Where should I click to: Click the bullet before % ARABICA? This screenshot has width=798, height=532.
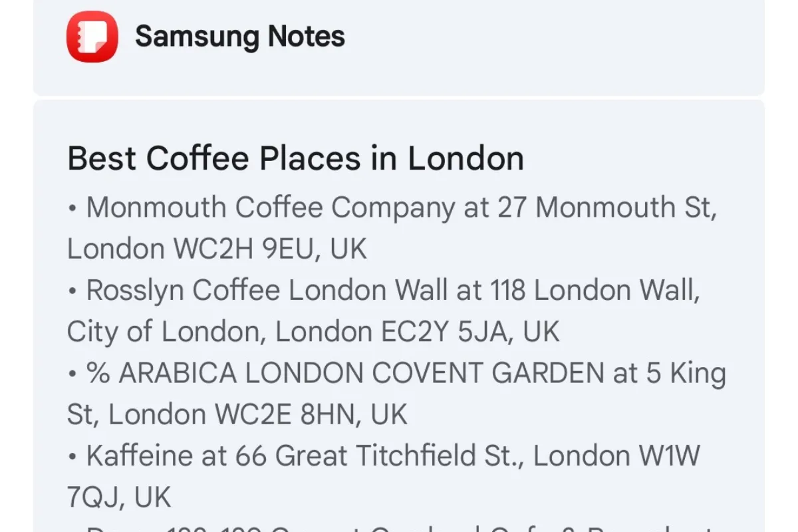coord(72,374)
